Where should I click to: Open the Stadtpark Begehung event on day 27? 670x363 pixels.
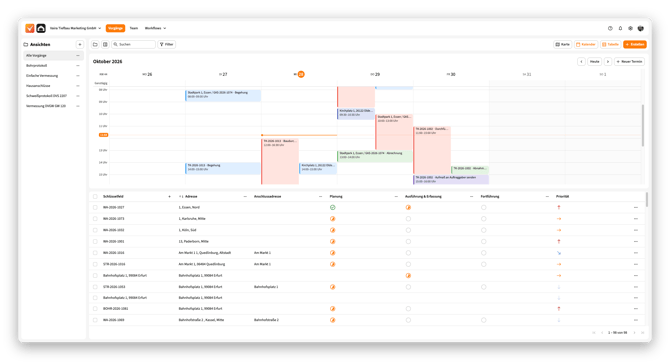[223, 95]
